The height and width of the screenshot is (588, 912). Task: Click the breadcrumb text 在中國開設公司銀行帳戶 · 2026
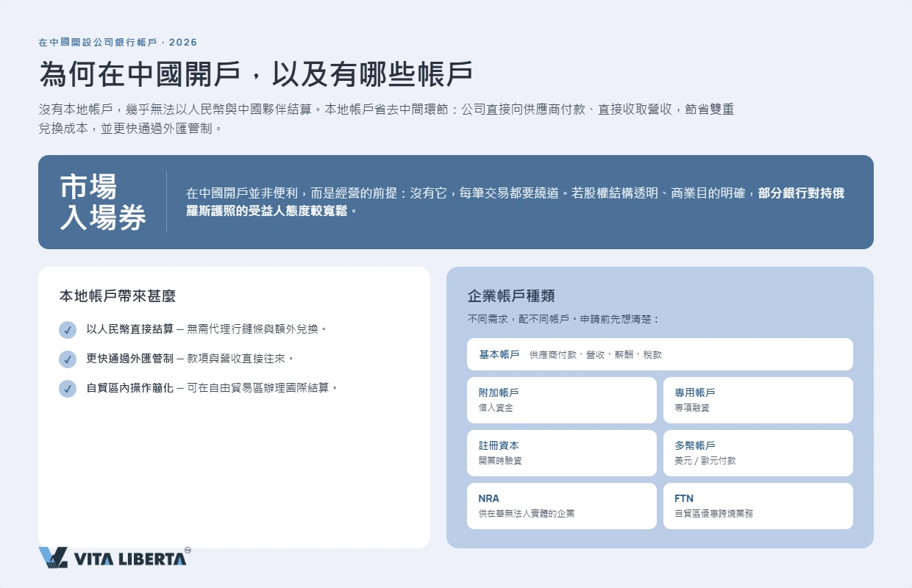click(118, 43)
